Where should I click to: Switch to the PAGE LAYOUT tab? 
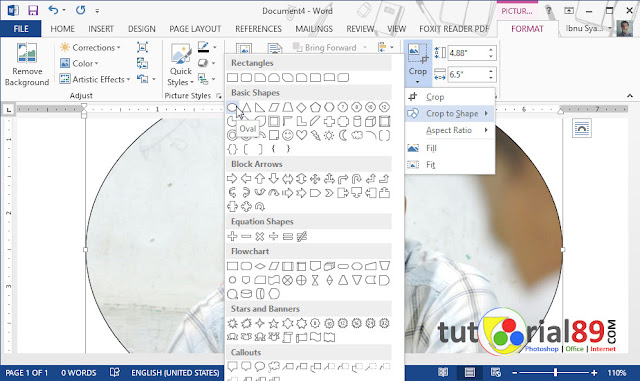point(195,29)
